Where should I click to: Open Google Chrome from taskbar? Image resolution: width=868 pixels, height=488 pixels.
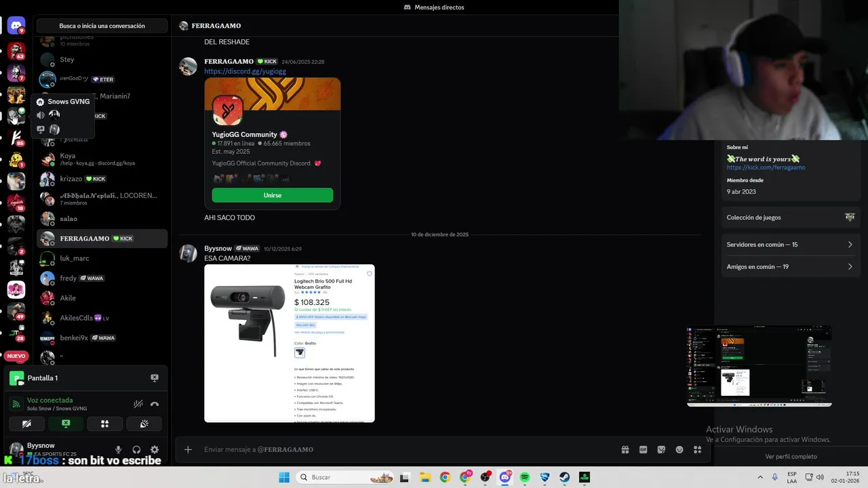pos(445,477)
